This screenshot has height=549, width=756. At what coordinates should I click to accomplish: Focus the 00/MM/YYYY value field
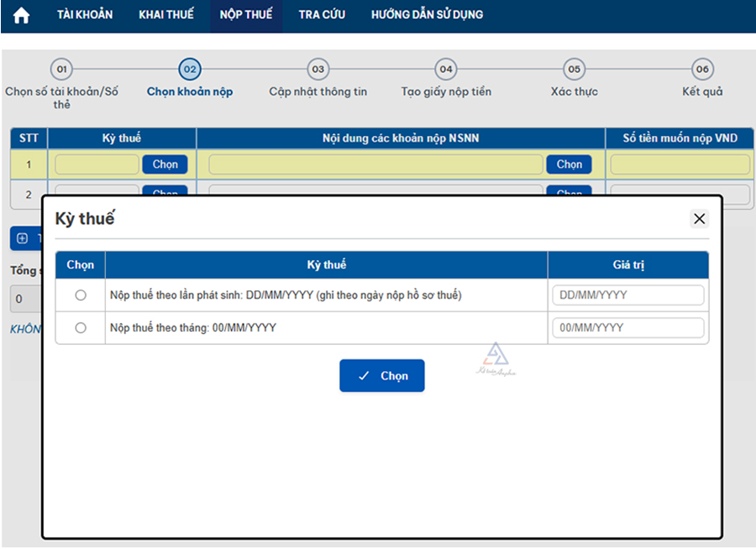tap(627, 328)
